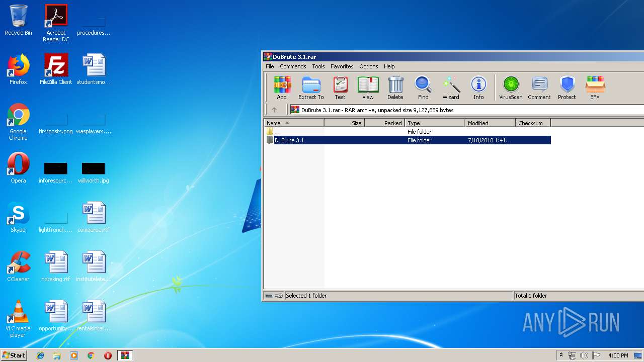Sort by Size column header

(344, 123)
